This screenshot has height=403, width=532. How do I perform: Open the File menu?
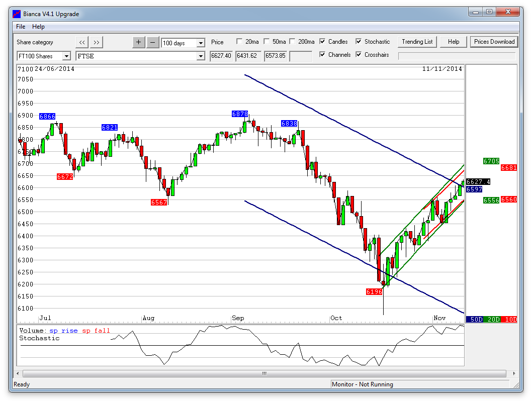(21, 27)
